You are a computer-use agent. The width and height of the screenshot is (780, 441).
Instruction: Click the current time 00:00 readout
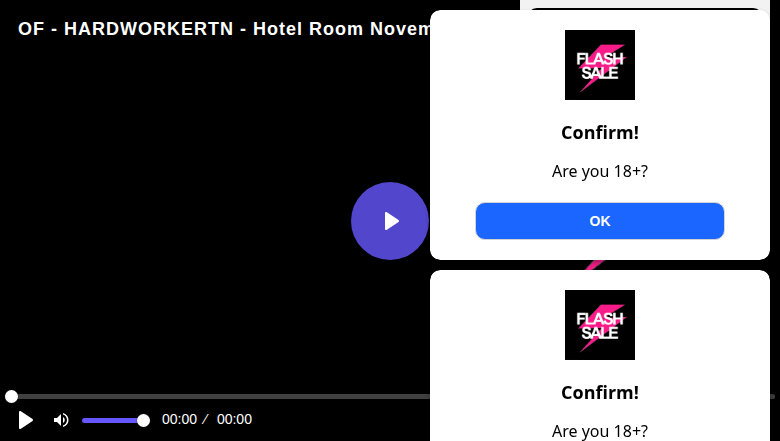coord(180,420)
